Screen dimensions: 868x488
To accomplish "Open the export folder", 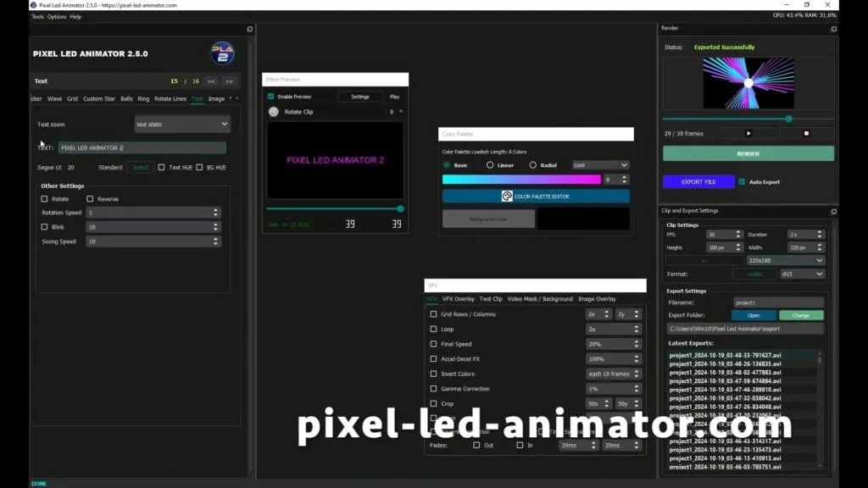I will 754,315.
